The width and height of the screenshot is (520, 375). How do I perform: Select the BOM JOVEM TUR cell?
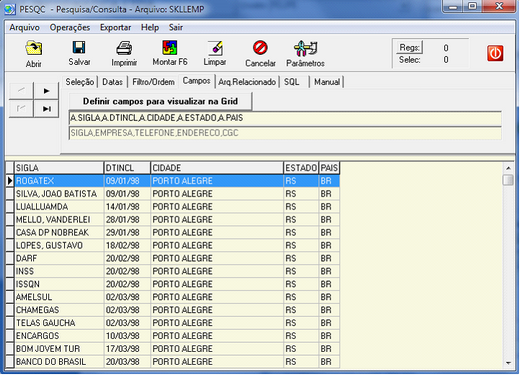59,349
